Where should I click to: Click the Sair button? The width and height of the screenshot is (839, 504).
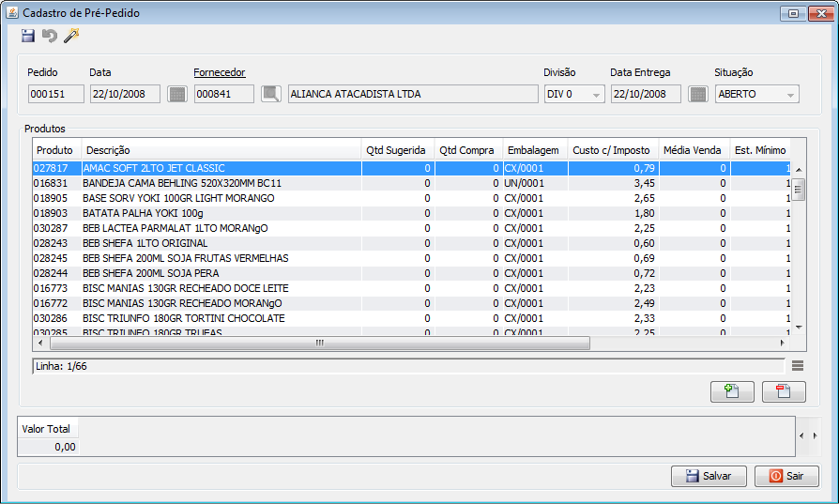click(x=786, y=476)
